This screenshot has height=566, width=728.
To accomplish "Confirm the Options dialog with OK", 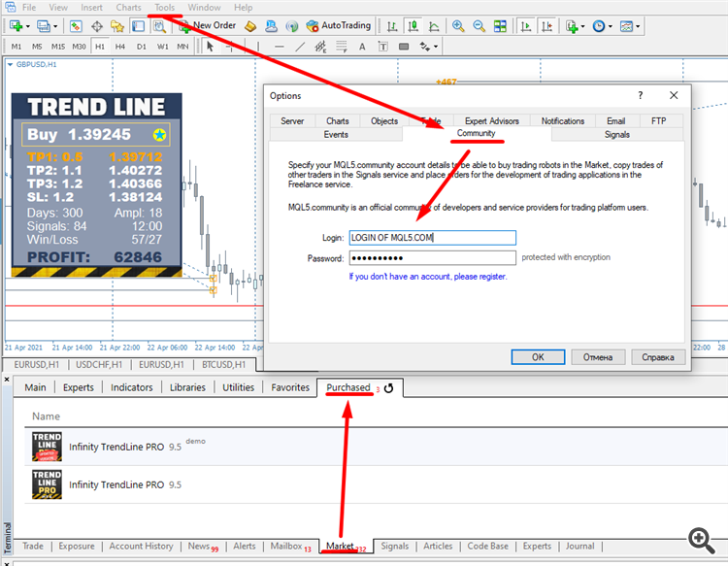I will click(538, 357).
